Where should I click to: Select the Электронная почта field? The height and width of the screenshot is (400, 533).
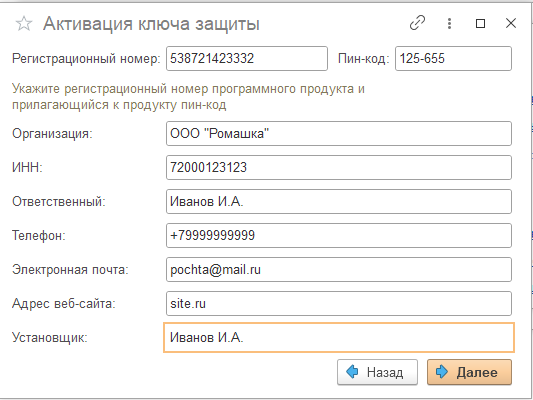tap(339, 269)
